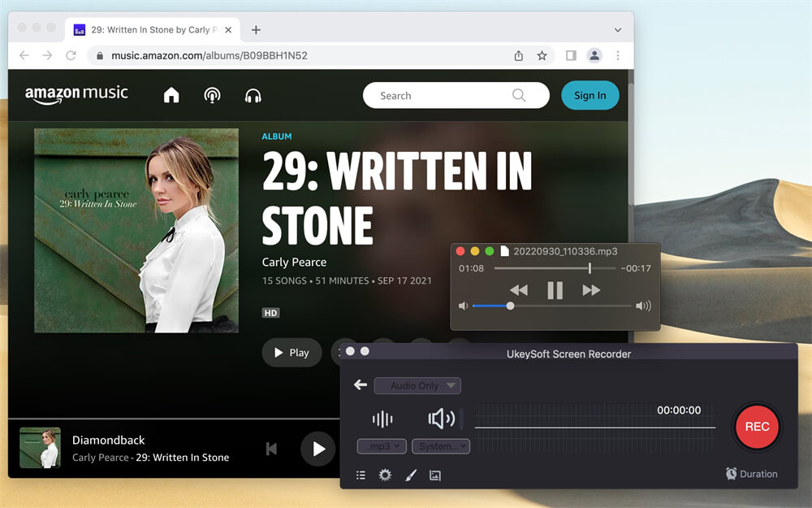
Task: Sign In to Amazon Music
Action: [590, 95]
